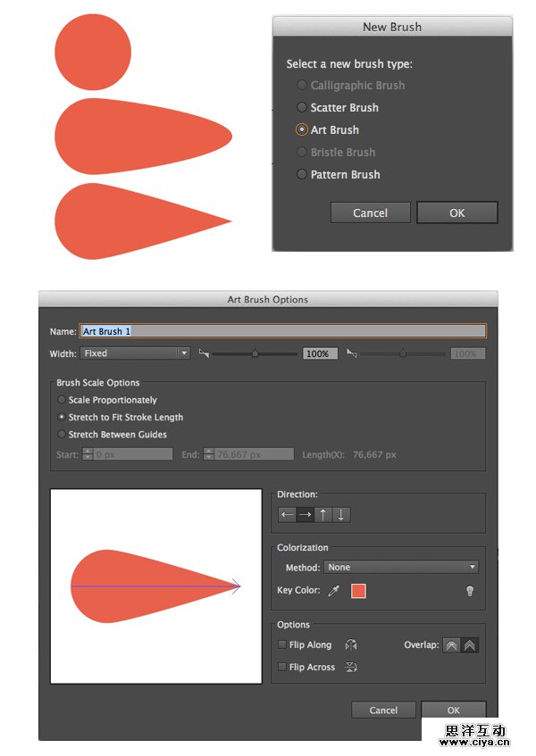Choose the Pattern Brush type
This screenshot has height=756, width=536.
coord(302,174)
